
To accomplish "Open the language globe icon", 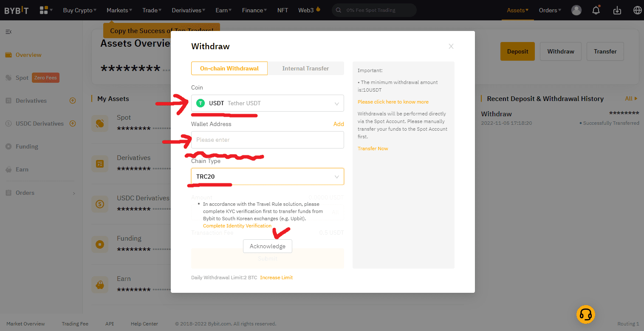I will click(x=637, y=10).
